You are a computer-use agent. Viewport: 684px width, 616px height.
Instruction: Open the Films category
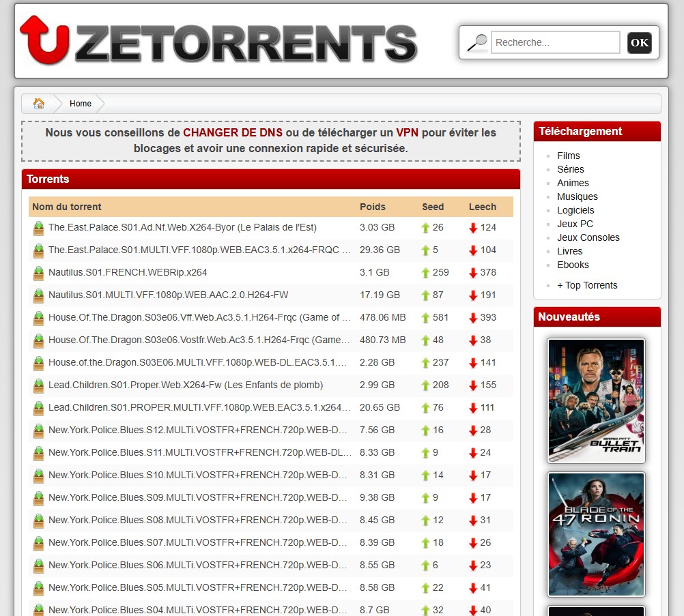tap(569, 156)
